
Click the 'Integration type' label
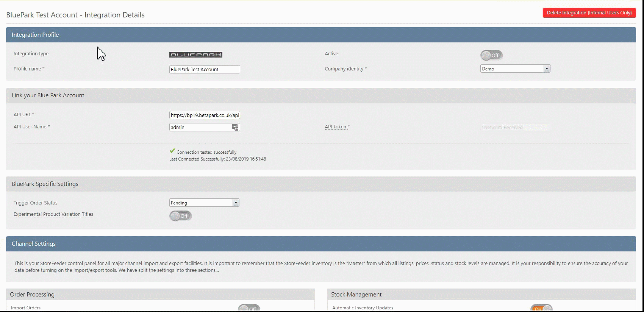coord(31,54)
